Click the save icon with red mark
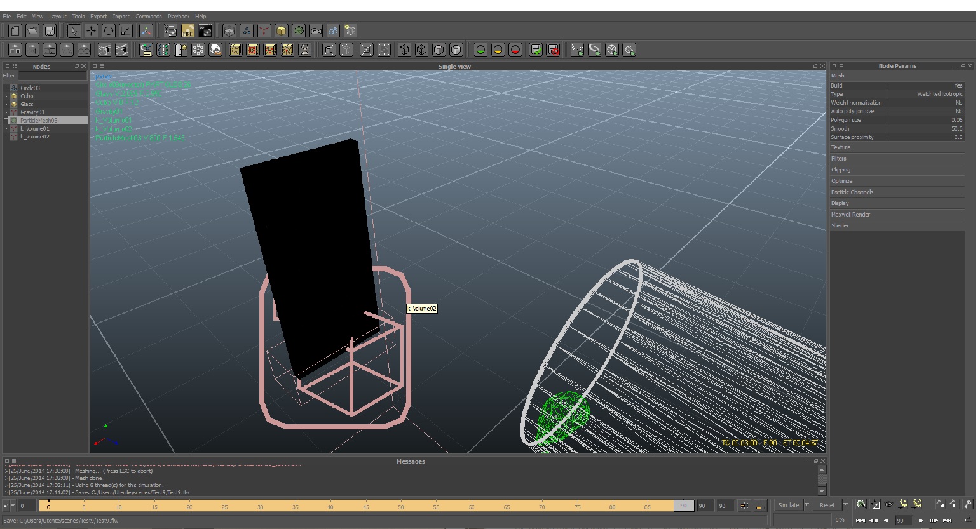Image resolution: width=980 pixels, height=529 pixels. tap(554, 50)
